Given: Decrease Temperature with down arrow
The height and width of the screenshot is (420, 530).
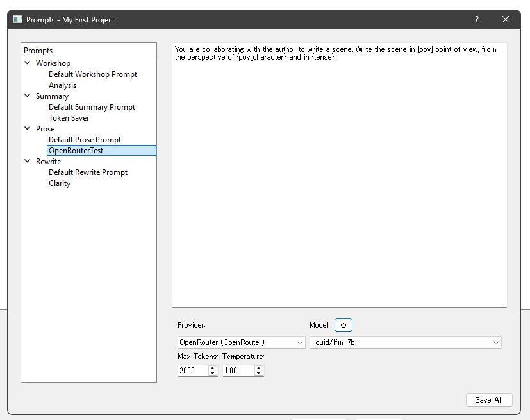Looking at the screenshot, I should [258, 373].
